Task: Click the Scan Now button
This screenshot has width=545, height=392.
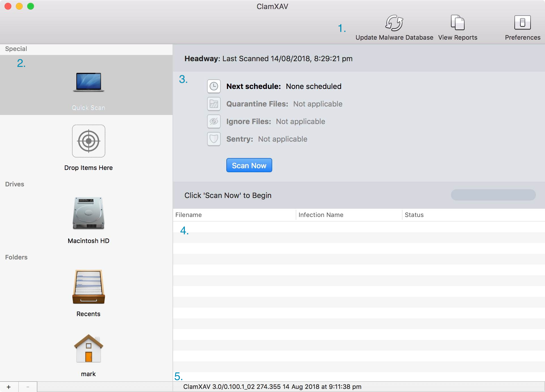Action: [249, 165]
